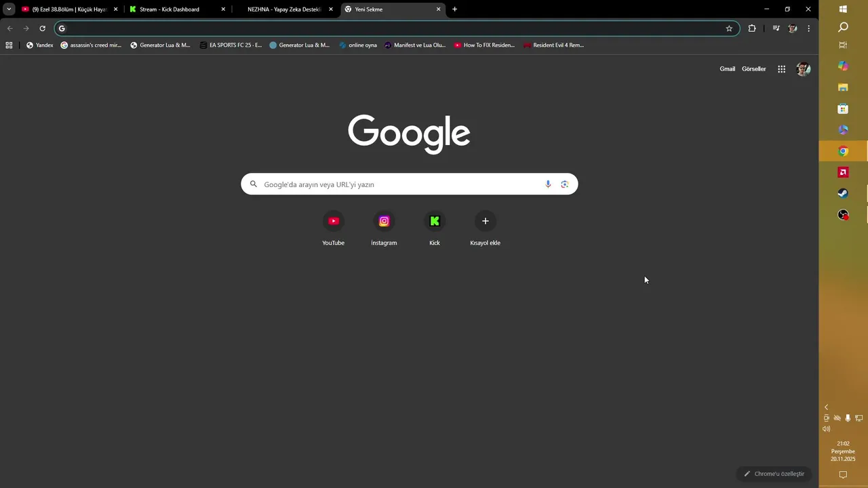The width and height of the screenshot is (868, 488).
Task: Open the apps grid in bookmarks bar
Action: click(9, 45)
